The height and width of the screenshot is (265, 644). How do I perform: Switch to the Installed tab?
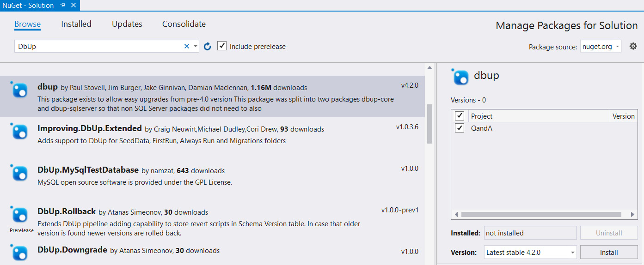(x=76, y=24)
